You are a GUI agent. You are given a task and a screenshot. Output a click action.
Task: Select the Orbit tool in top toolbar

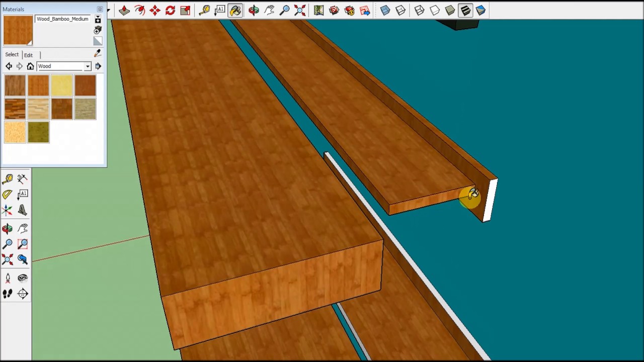pos(254,10)
